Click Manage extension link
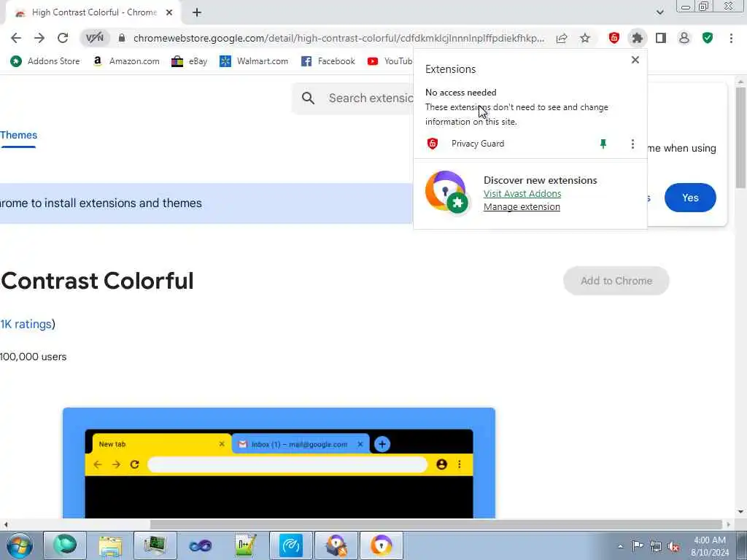The width and height of the screenshot is (747, 560). [x=522, y=206]
